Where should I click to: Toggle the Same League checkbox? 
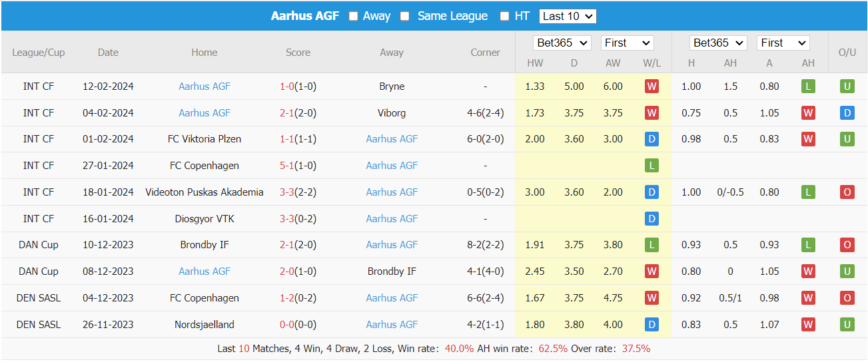point(405,16)
